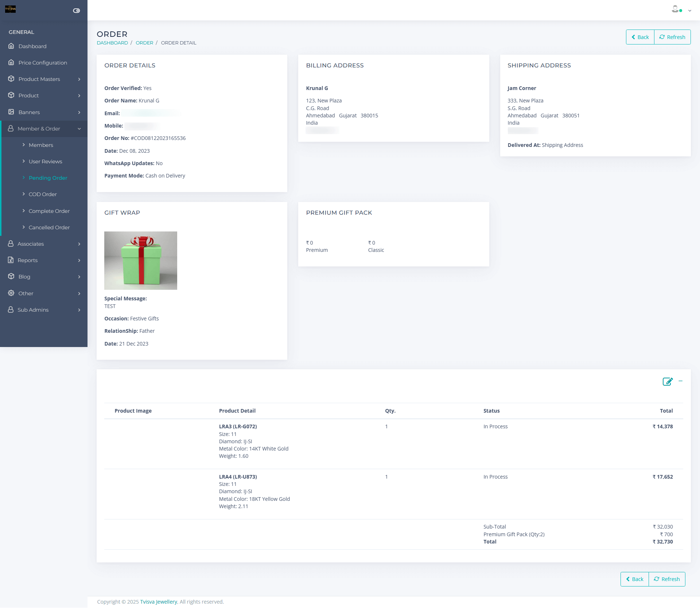
Task: Open the Cancelled Order menu item
Action: click(x=49, y=227)
